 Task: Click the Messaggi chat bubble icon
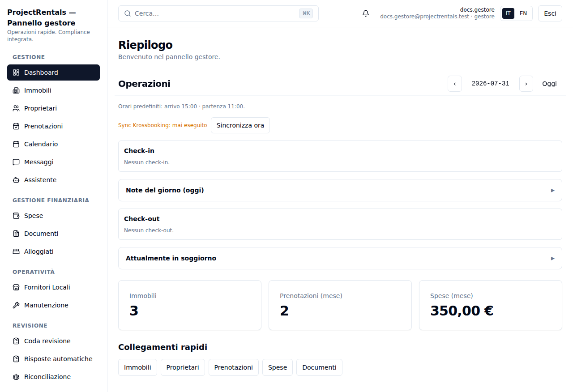coord(16,162)
